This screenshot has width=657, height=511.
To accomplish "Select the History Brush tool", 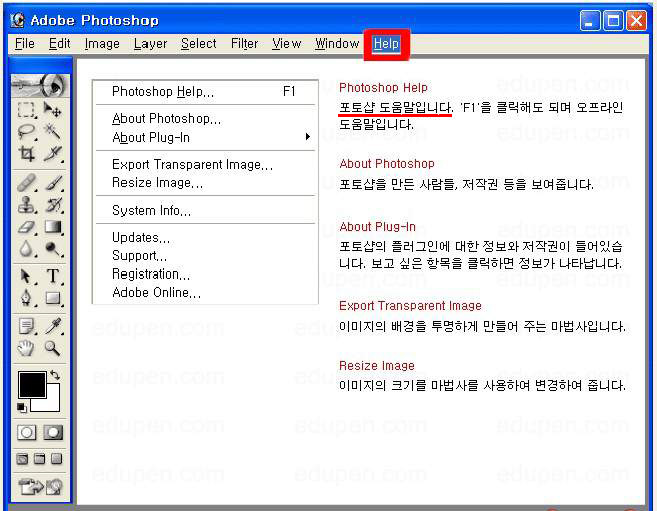I will 53,205.
